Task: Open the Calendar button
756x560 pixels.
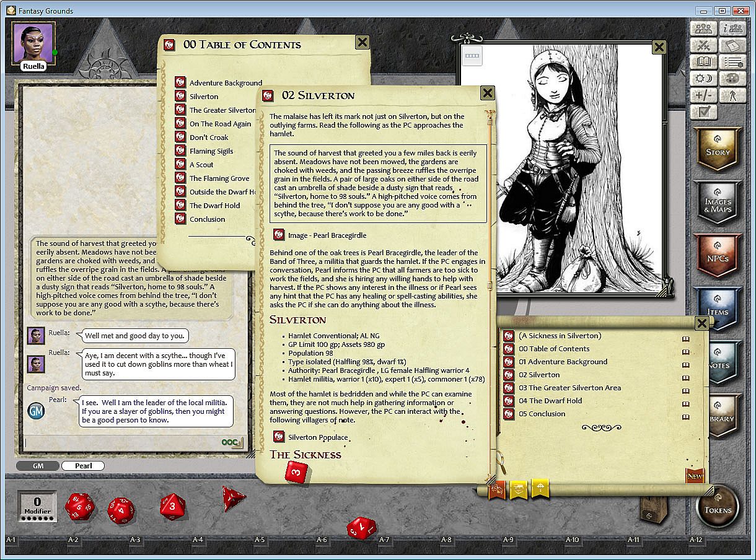Action: (x=734, y=45)
